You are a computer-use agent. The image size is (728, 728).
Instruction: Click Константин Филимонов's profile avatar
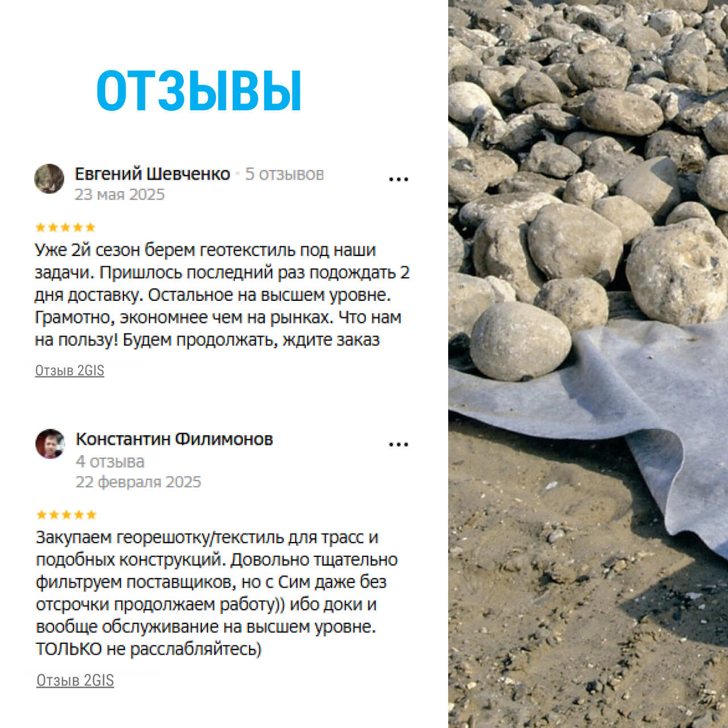tap(51, 444)
